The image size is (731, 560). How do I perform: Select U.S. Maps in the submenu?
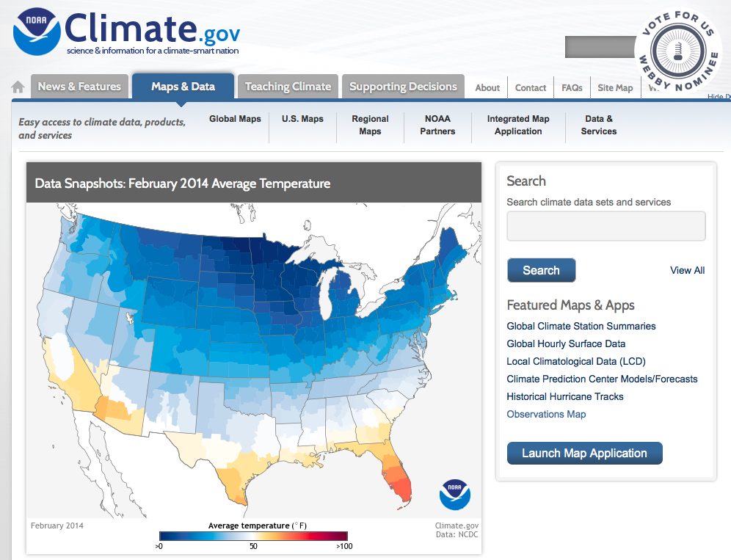[x=302, y=118]
